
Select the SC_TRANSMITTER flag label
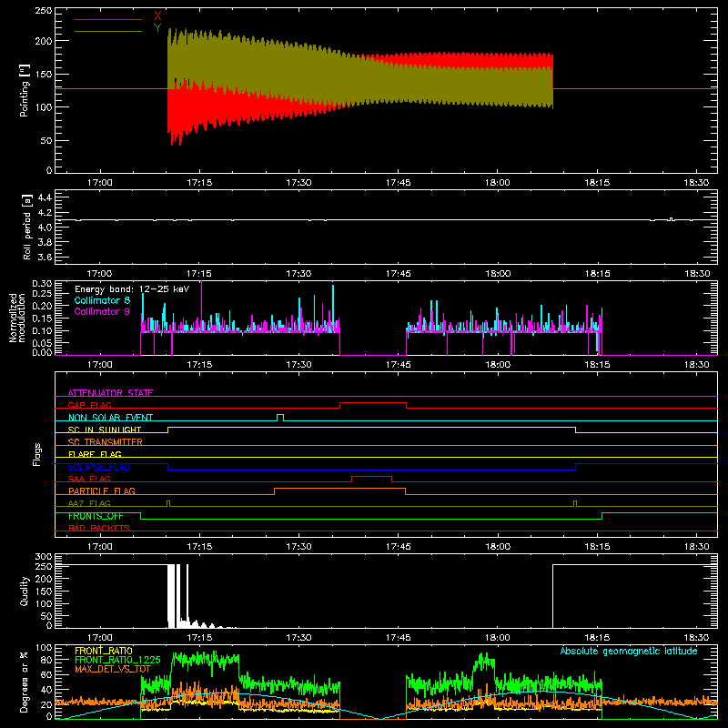coord(106,442)
